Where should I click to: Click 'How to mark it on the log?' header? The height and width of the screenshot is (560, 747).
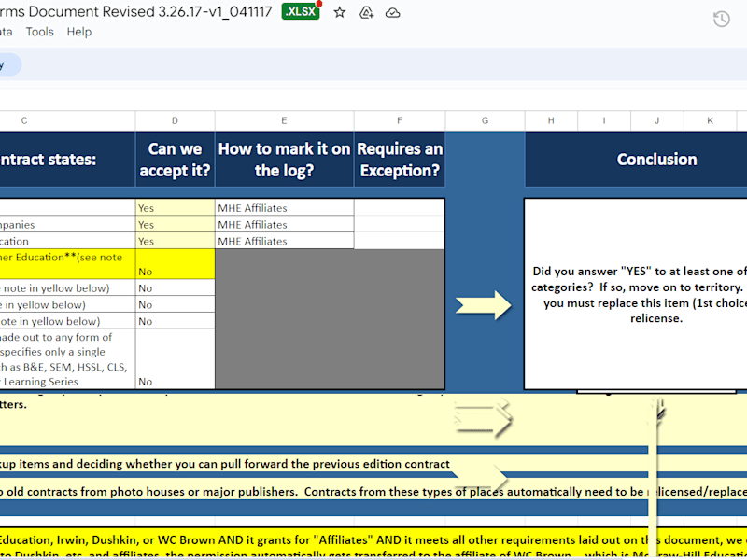click(284, 160)
